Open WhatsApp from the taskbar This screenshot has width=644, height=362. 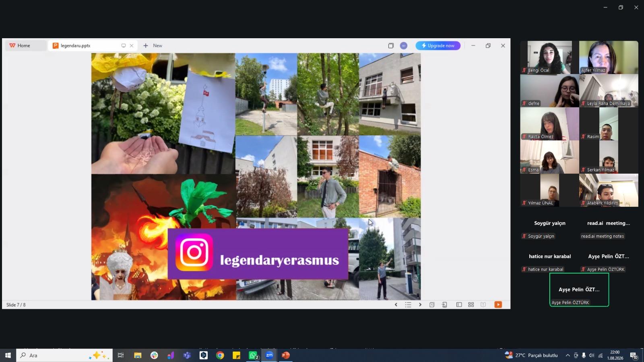253,355
